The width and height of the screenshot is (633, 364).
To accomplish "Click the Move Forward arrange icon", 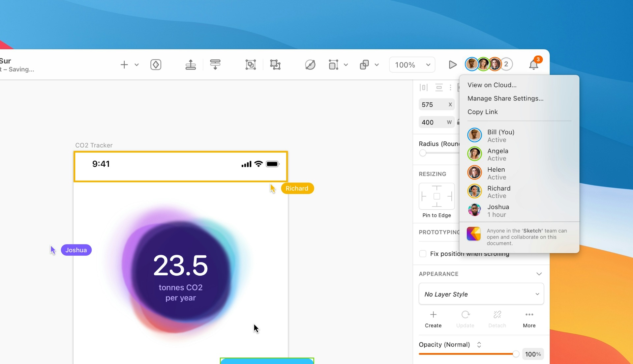I will pos(191,65).
